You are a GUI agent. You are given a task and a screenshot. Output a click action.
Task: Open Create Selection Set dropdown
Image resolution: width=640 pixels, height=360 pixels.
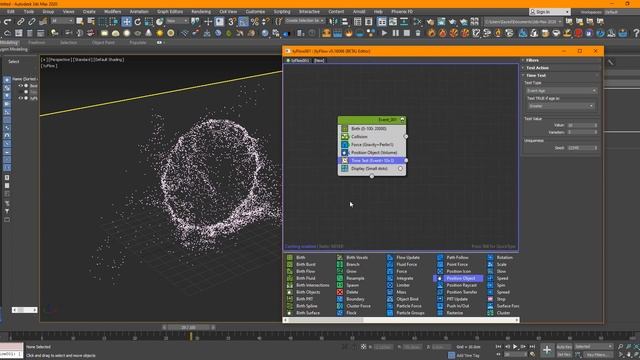pos(304,21)
